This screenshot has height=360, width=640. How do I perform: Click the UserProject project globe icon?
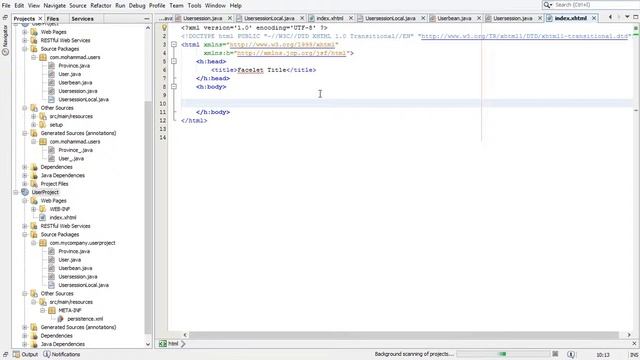[25, 192]
